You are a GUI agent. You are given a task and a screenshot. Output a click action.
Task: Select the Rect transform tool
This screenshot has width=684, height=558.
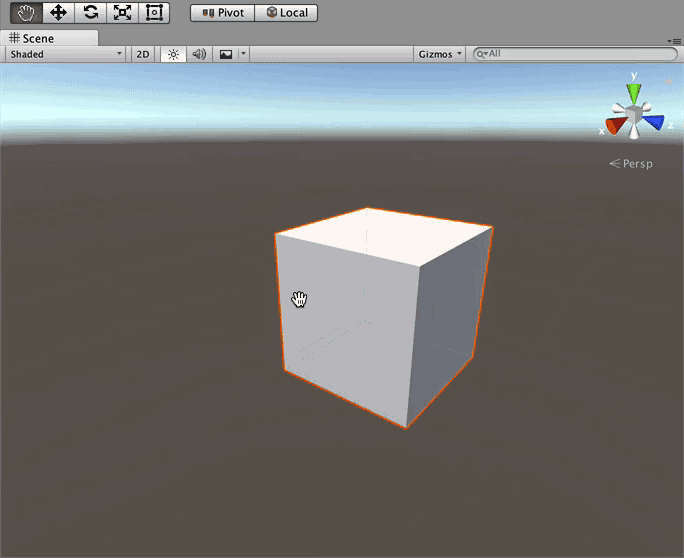tap(154, 13)
